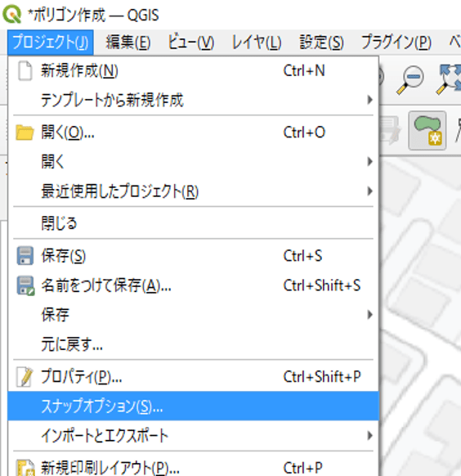This screenshot has width=461, height=476.
Task: Expand 最近使用したプロジェクト(R) submenu
Action: pyautogui.click(x=193, y=191)
